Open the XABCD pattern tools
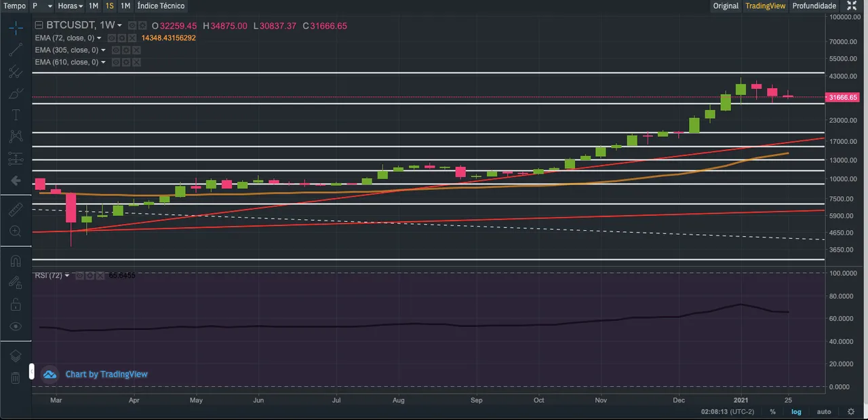This screenshot has height=420, width=868. [16, 136]
